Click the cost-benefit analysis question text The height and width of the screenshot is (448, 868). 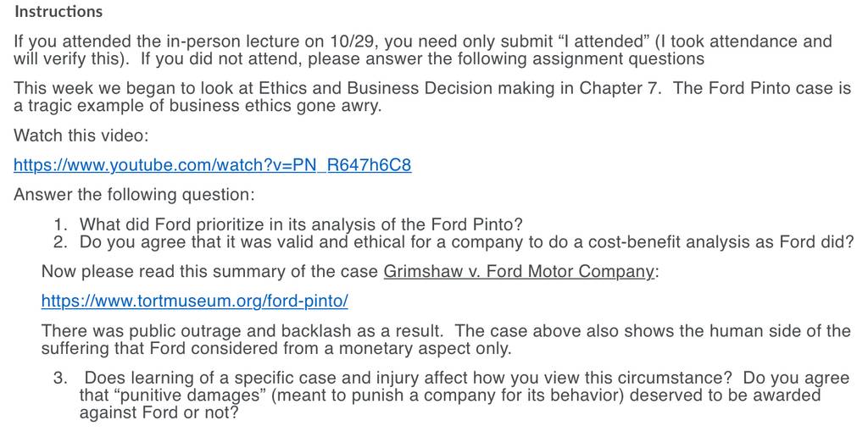(467, 241)
